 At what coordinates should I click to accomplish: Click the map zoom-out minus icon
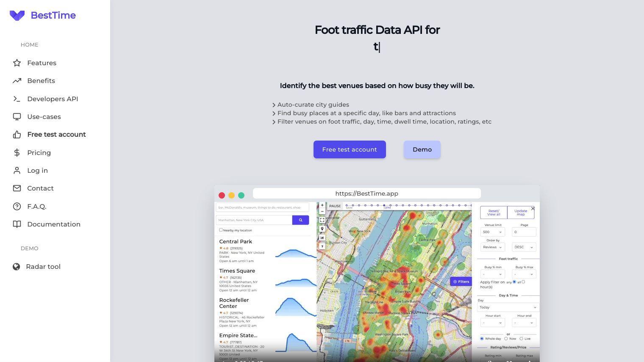point(322,211)
